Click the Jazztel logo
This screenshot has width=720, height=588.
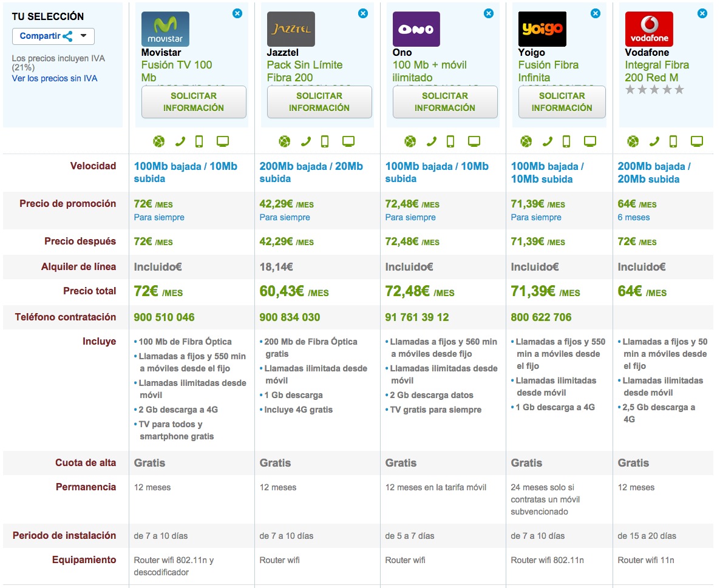pyautogui.click(x=291, y=29)
